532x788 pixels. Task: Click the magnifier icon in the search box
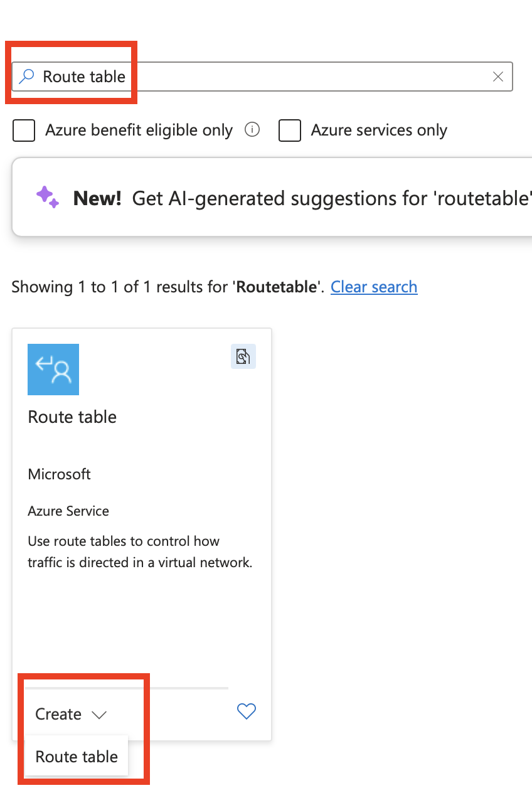click(26, 77)
